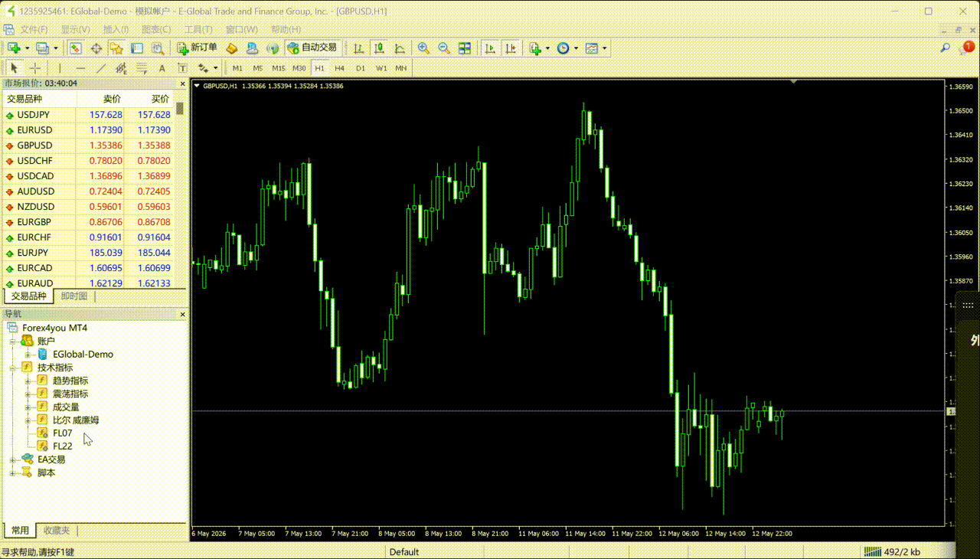The width and height of the screenshot is (980, 559).
Task: Zoom out of the chart
Action: pyautogui.click(x=444, y=47)
